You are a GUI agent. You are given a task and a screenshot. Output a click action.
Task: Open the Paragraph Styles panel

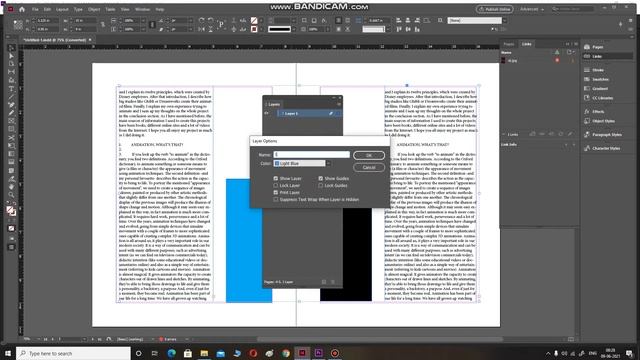tap(607, 135)
